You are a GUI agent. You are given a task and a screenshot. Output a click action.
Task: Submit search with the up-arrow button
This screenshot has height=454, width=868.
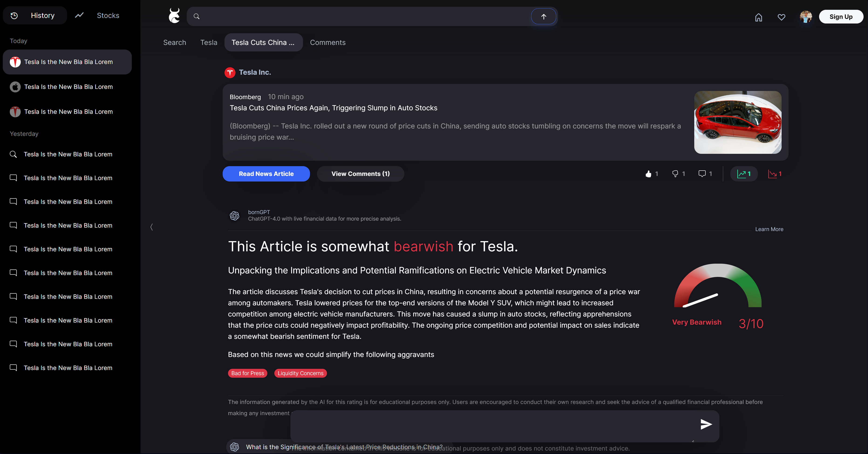[x=544, y=17]
